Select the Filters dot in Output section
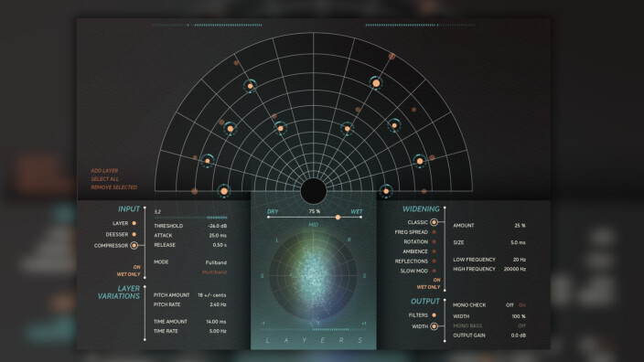 pyautogui.click(x=435, y=315)
